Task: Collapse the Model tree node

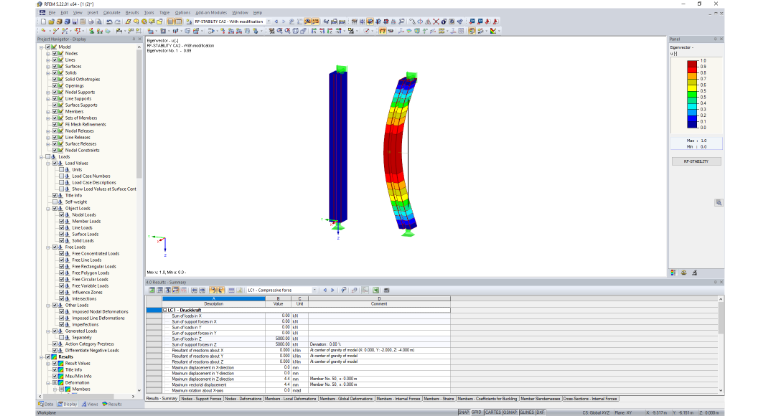Action: click(x=42, y=47)
